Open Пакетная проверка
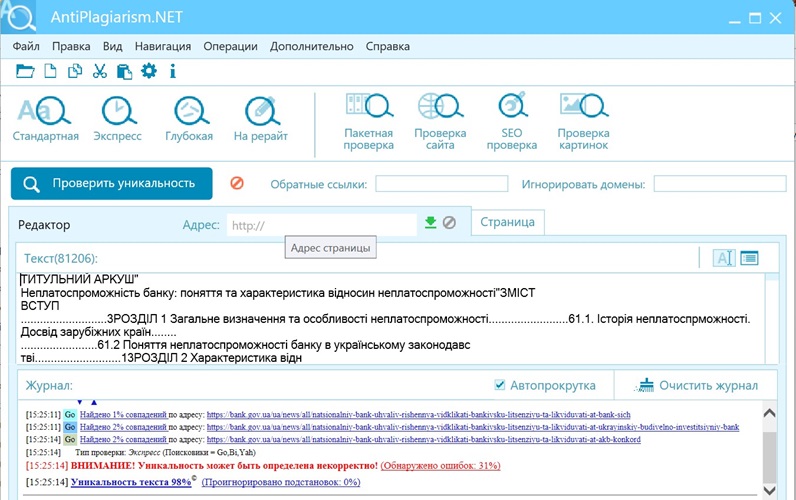The image size is (796, 500). click(369, 122)
